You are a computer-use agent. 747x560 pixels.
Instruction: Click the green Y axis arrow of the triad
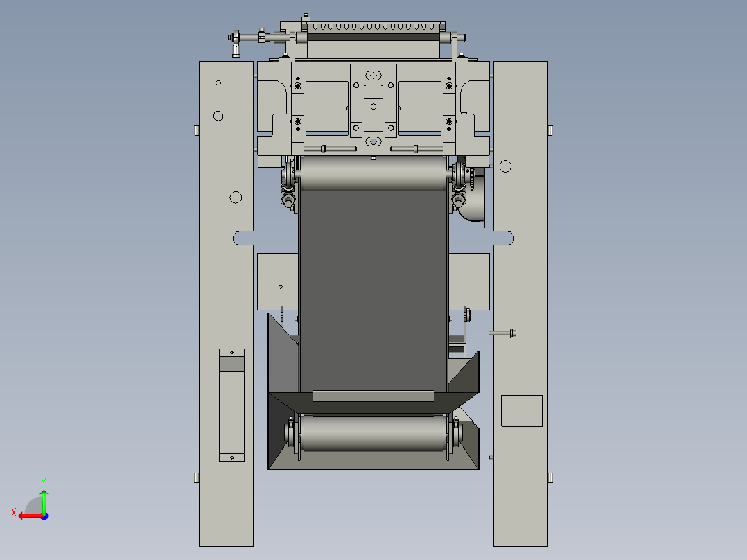(44, 501)
